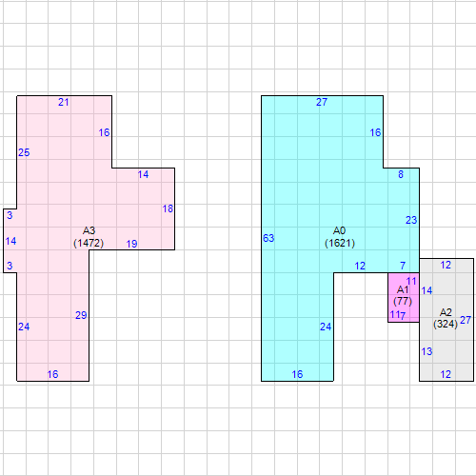Click the area value "(1621)"

(340, 244)
